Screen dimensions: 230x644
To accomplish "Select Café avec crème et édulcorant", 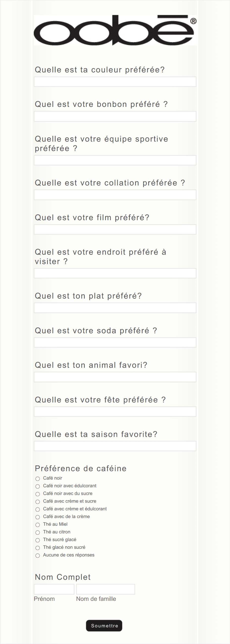I will coord(38,509).
